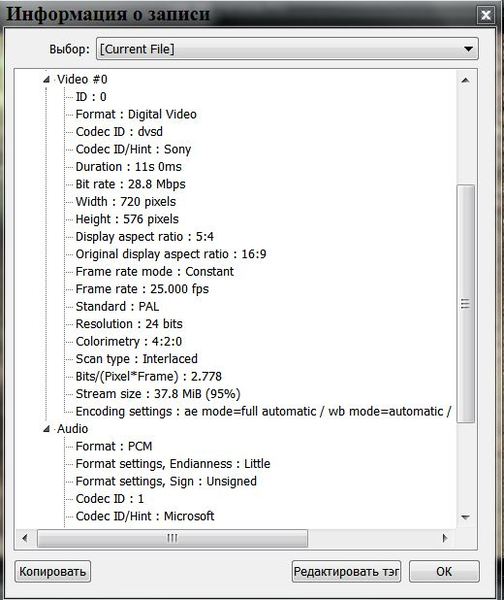
Task: Select the row 'Format : Digital Video'
Action: [x=136, y=114]
